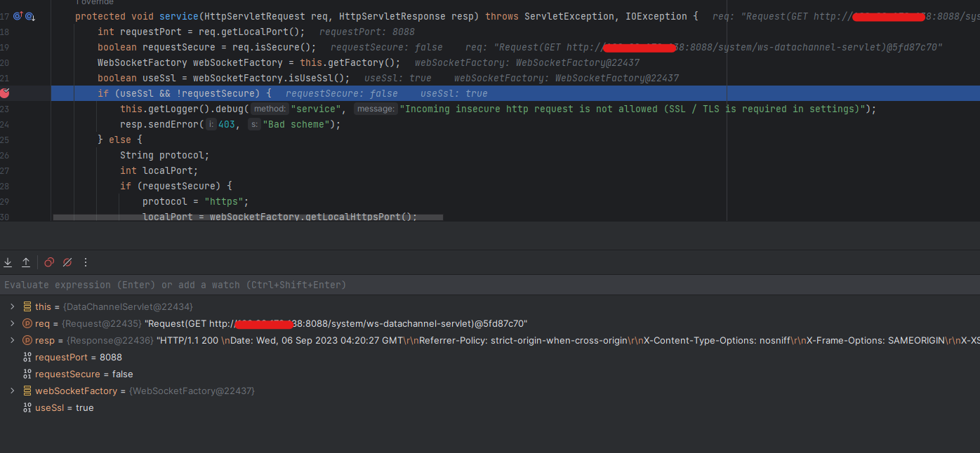Click gutter line number 25
The height and width of the screenshot is (453, 980).
(x=5, y=140)
